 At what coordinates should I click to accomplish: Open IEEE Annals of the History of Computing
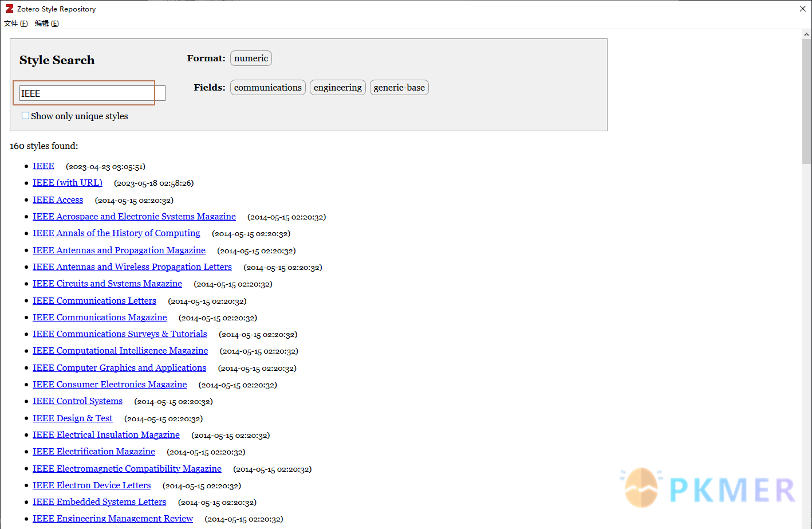[x=116, y=233]
